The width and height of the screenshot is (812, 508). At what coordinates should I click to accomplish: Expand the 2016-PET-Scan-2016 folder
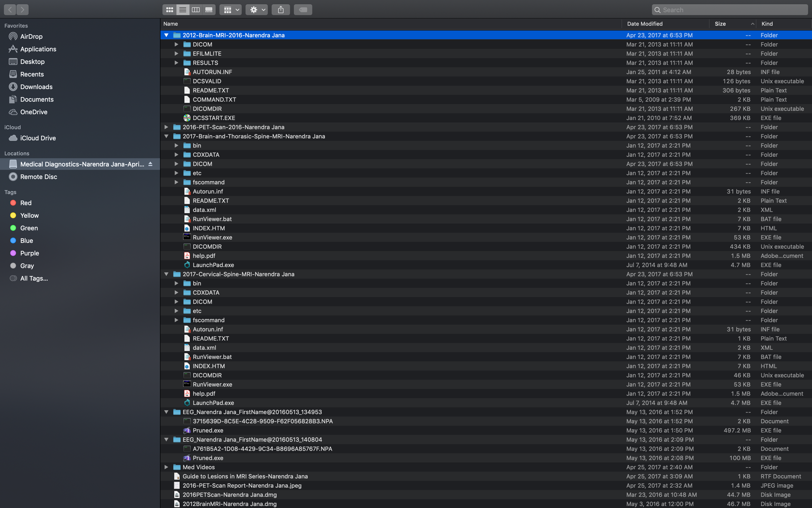coord(166,127)
